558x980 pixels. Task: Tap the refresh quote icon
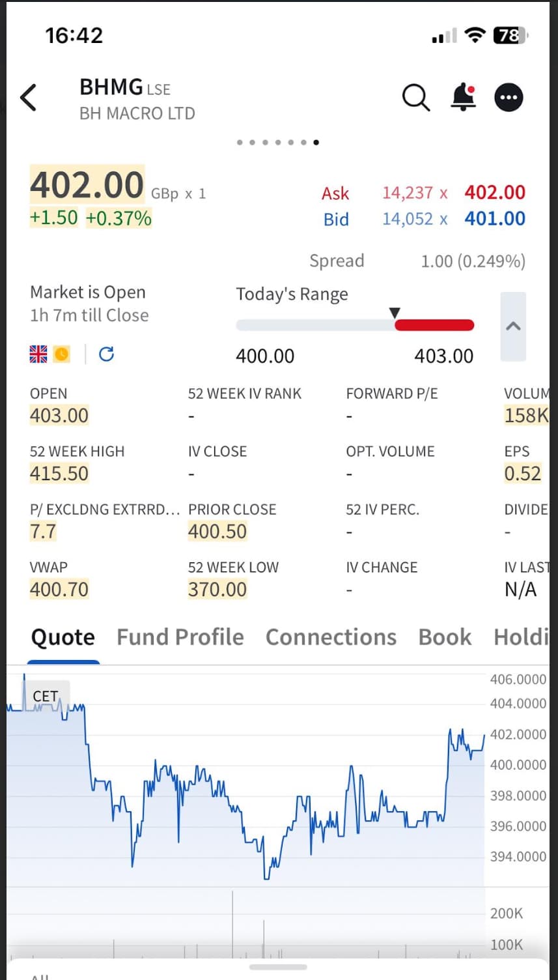pos(106,354)
